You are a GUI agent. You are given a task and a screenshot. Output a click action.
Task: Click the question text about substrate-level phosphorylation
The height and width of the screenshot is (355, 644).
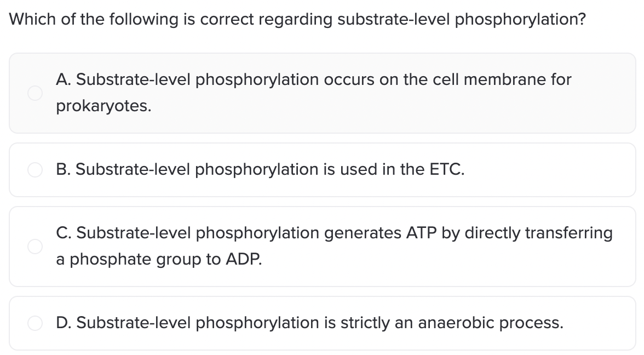(x=297, y=19)
